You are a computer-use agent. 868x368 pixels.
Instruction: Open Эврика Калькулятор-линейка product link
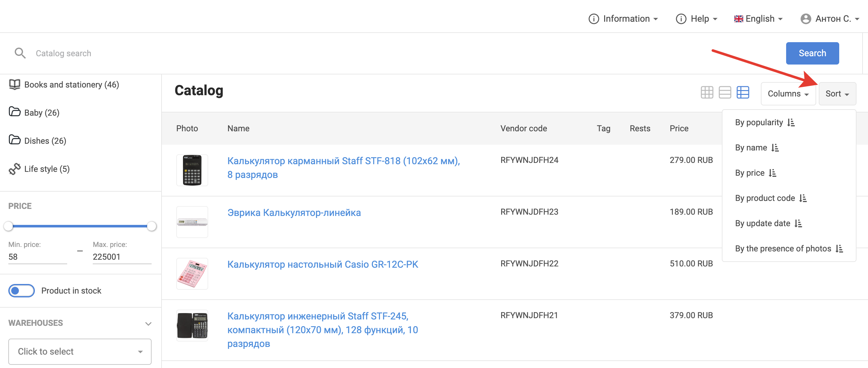click(294, 213)
